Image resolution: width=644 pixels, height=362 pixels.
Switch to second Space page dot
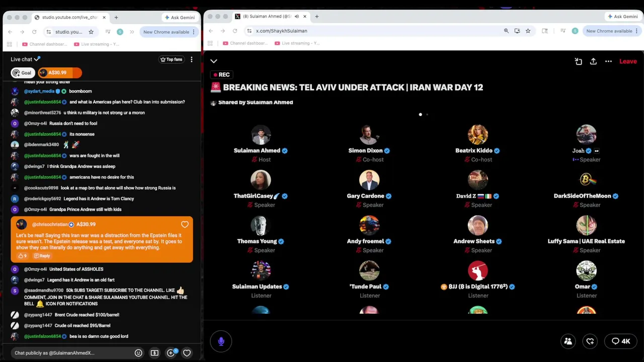[427, 115]
